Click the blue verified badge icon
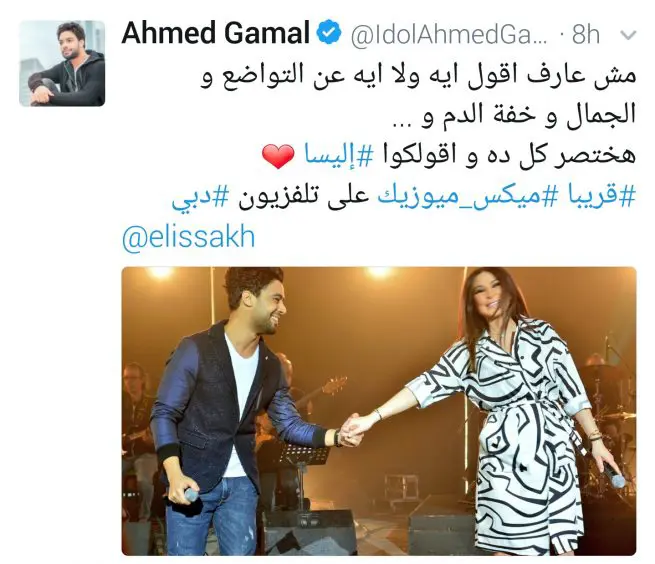The width and height of the screenshot is (655, 564). click(329, 33)
